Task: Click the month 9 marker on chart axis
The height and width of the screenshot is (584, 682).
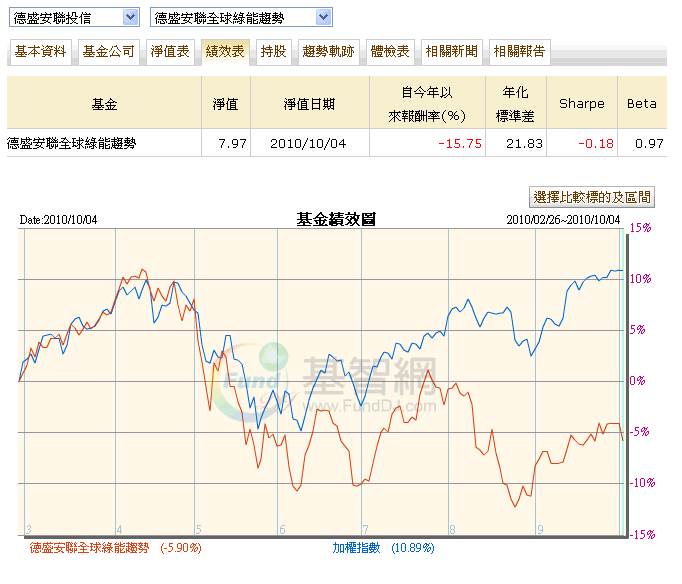Action: point(540,530)
